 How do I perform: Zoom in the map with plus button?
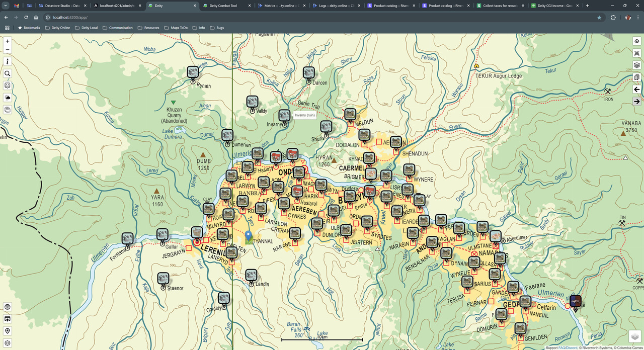tap(8, 41)
